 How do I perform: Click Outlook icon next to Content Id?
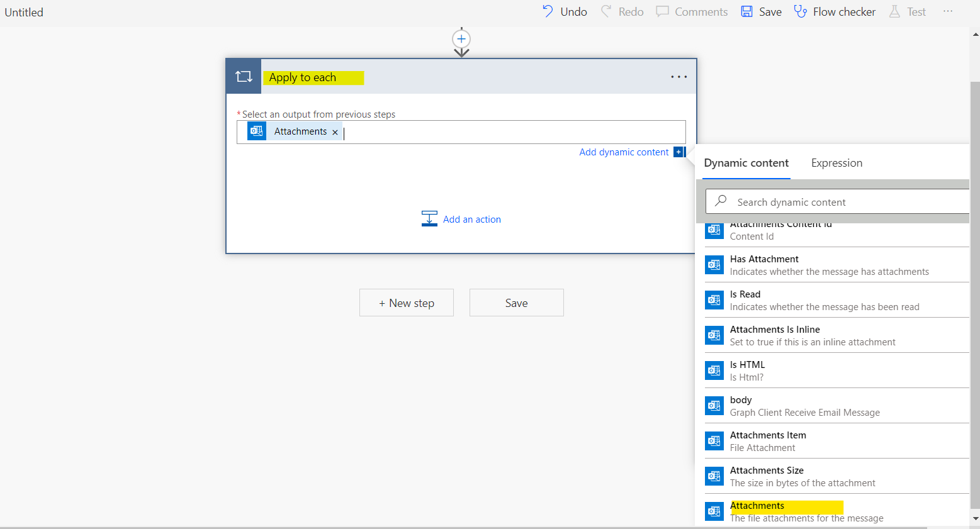(x=714, y=231)
